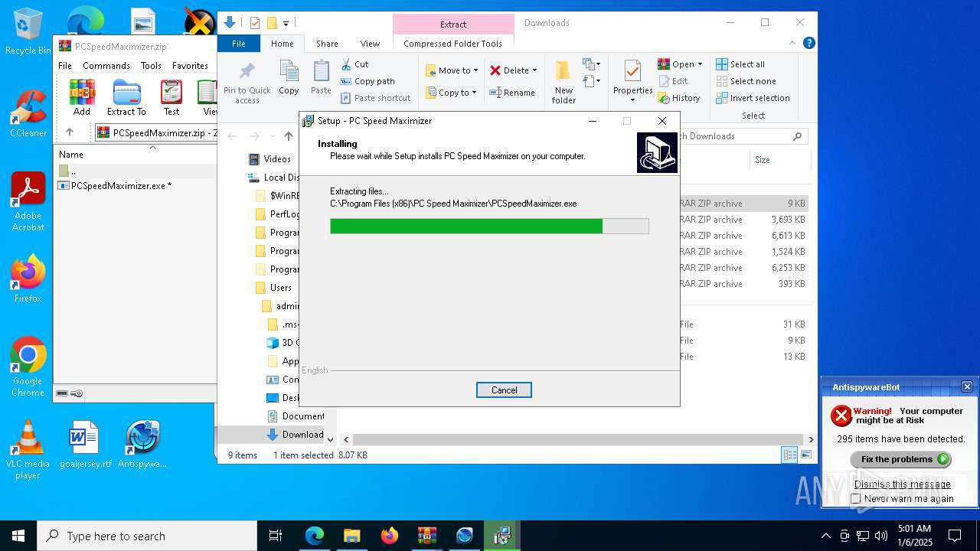Select Compressed Folder Tools tab
Screen dimensions: 980x551
pyautogui.click(x=452, y=44)
